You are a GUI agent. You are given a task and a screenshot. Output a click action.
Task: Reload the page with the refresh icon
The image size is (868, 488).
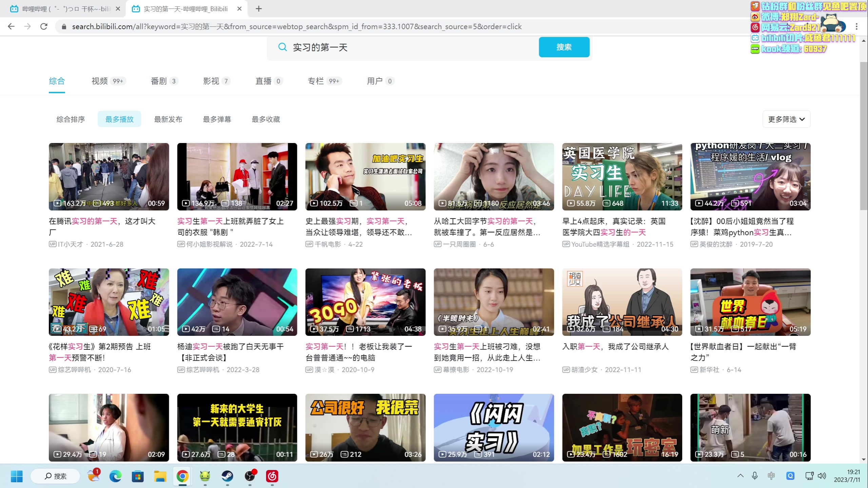pyautogui.click(x=44, y=26)
